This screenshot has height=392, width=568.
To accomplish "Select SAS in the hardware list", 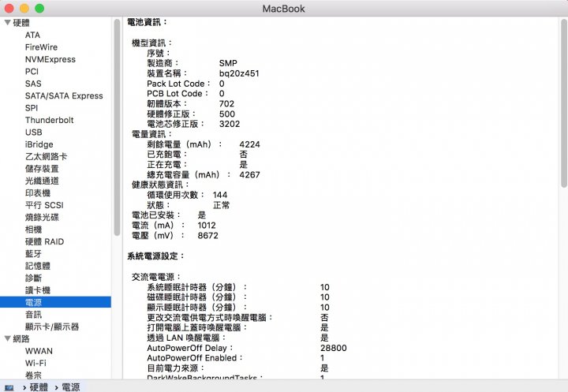I will point(33,84).
